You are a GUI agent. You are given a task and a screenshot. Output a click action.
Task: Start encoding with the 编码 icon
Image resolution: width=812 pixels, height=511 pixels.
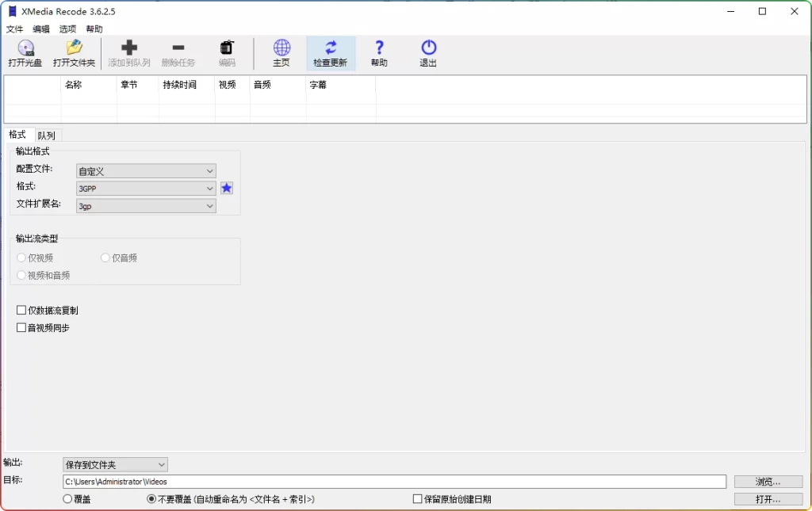click(x=227, y=53)
